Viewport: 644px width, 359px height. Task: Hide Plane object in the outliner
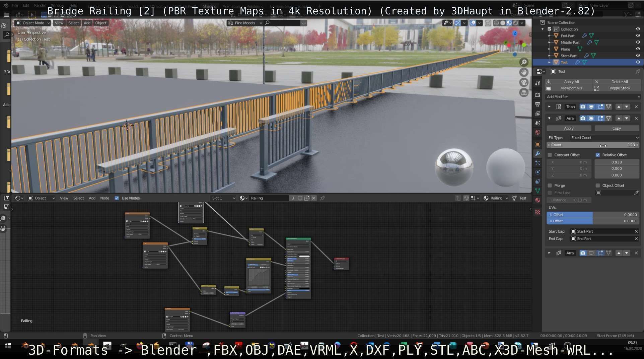pyautogui.click(x=638, y=49)
